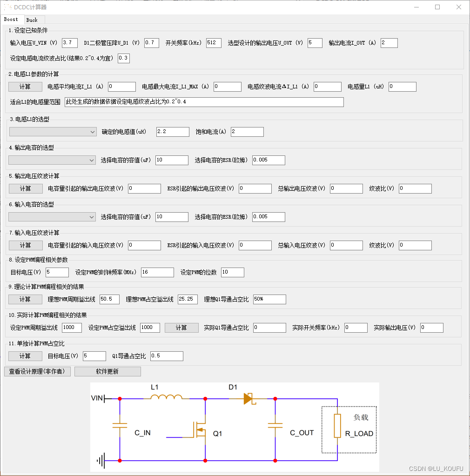Click the Q1 MOSFET symbol in schematic

pos(199,429)
